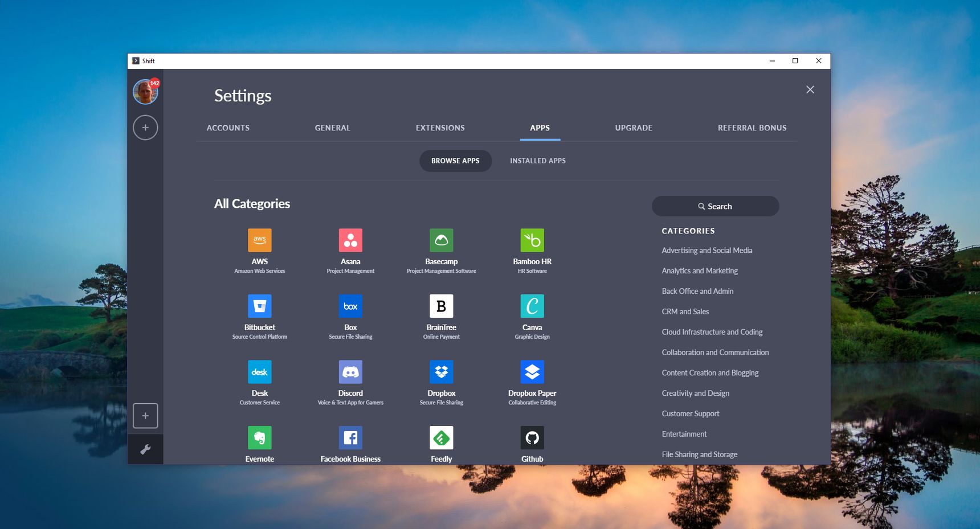Image resolution: width=980 pixels, height=529 pixels.
Task: Open Cloud Infrastructure and Coding category
Action: tap(712, 333)
